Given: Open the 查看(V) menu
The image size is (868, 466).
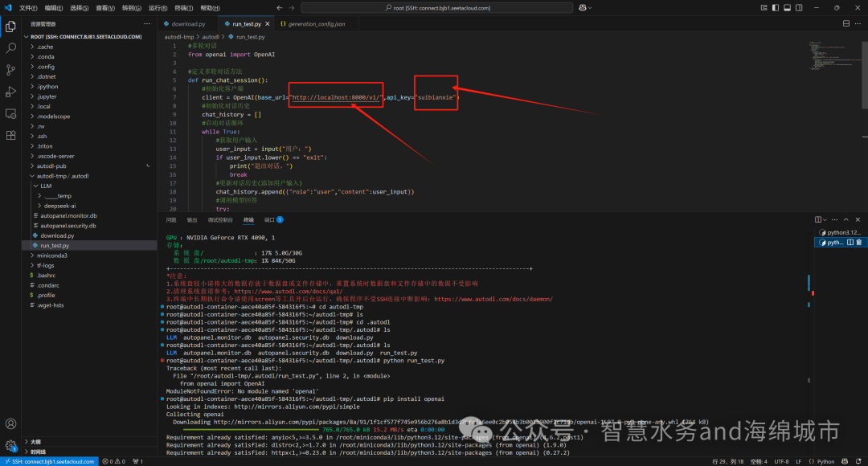Looking at the screenshot, I should (105, 8).
